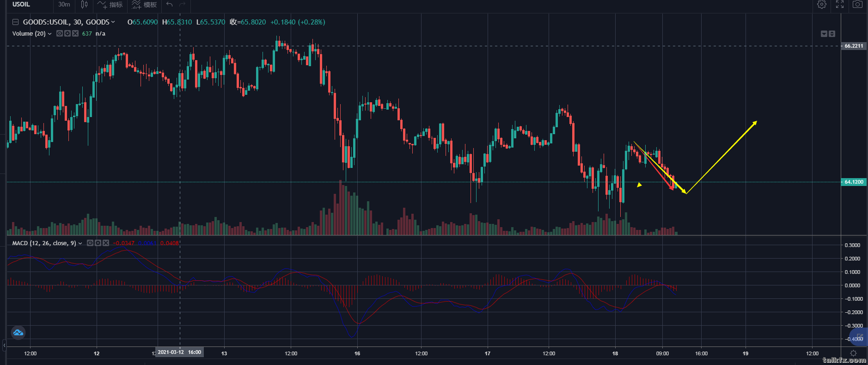This screenshot has width=868, height=365.
Task: Click the close value 收=65.8020
Action: tap(248, 22)
